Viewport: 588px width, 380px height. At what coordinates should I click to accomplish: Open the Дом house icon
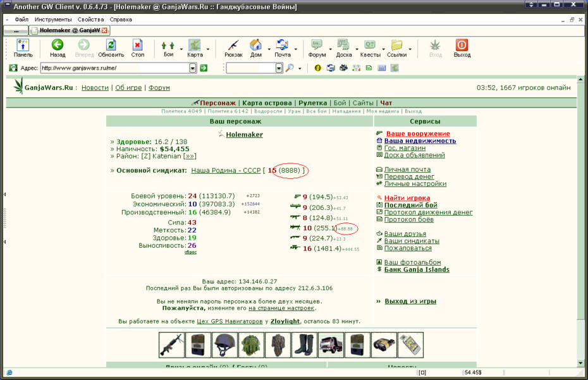256,49
